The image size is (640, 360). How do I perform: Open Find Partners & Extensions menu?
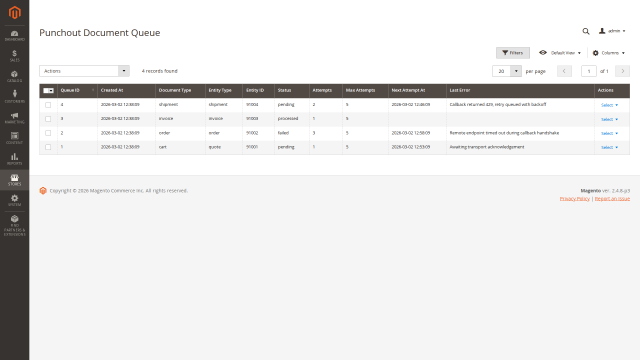pos(14,225)
